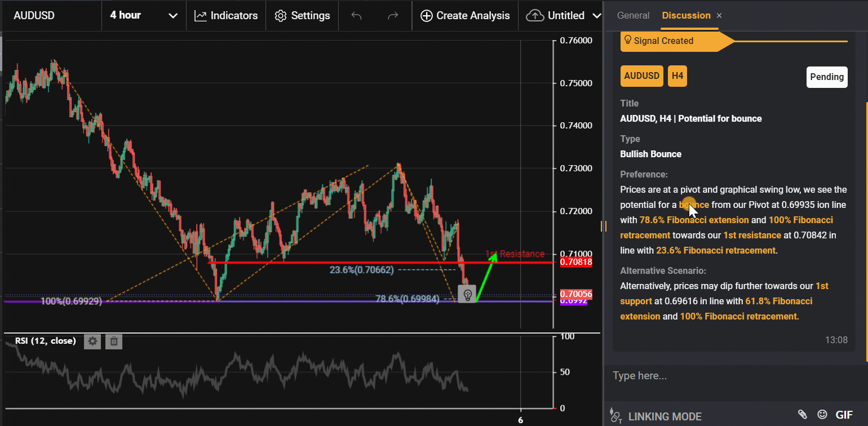The image size is (868, 426).
Task: Click the H4 timeframe tag
Action: click(x=677, y=76)
